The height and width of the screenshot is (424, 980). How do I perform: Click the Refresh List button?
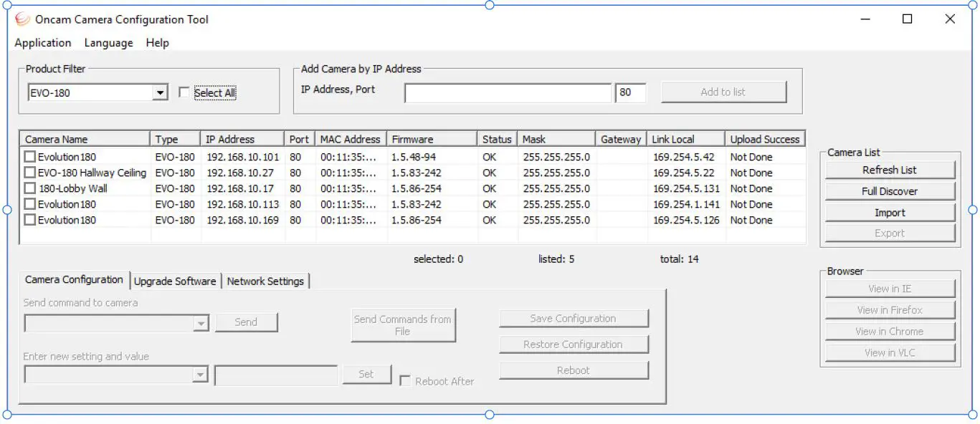click(x=890, y=170)
